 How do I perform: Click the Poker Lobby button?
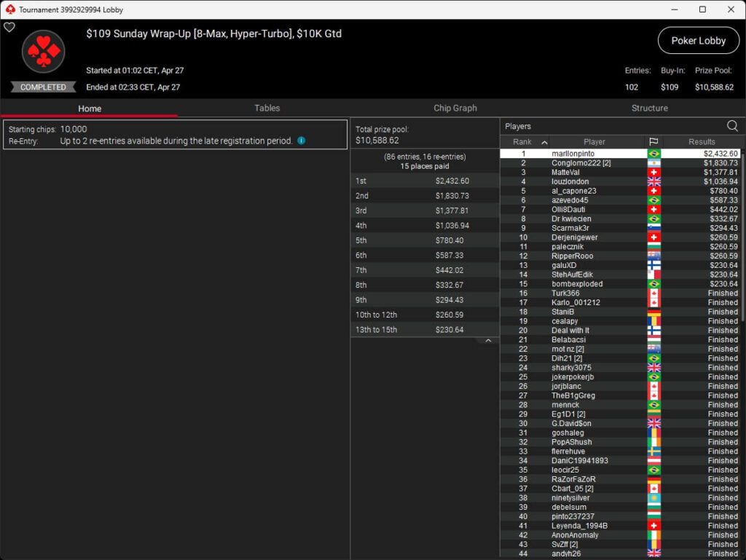pyautogui.click(x=698, y=41)
